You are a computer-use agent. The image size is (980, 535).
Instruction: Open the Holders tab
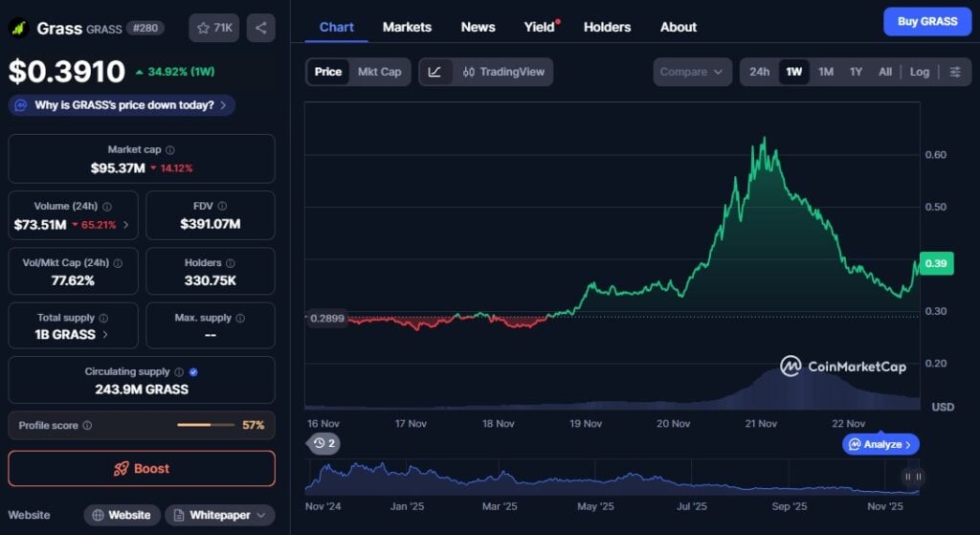607,27
